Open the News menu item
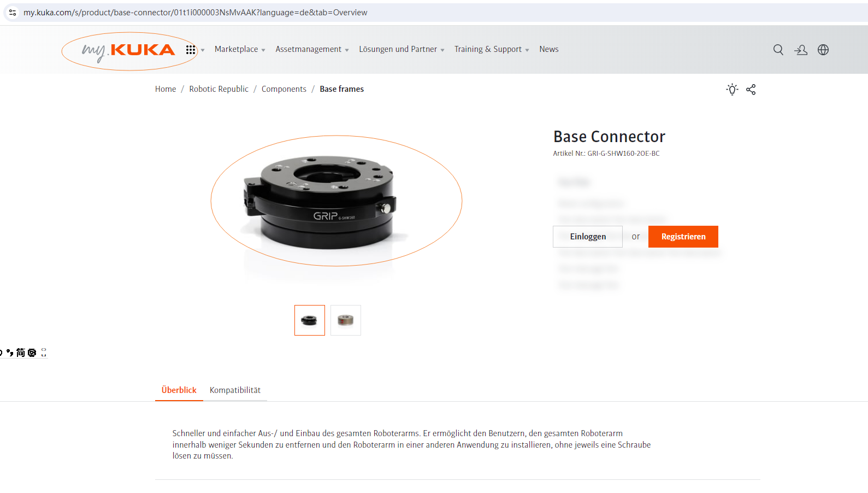Screen dimensions: 868x493 (x=549, y=49)
